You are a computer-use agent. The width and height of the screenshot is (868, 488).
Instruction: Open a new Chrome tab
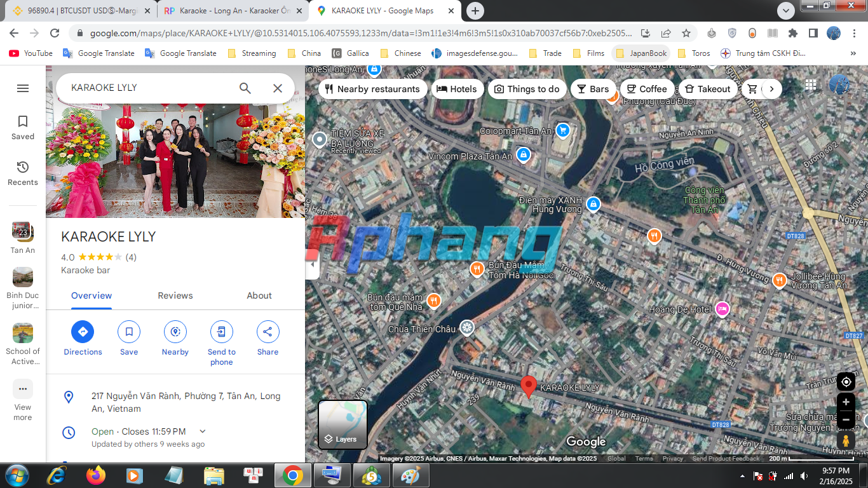coord(475,11)
